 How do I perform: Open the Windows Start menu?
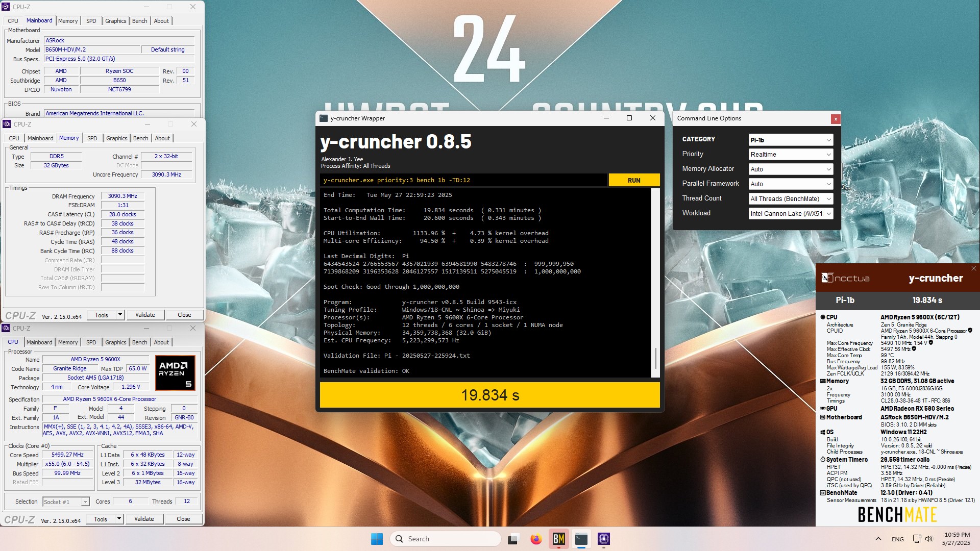click(377, 539)
